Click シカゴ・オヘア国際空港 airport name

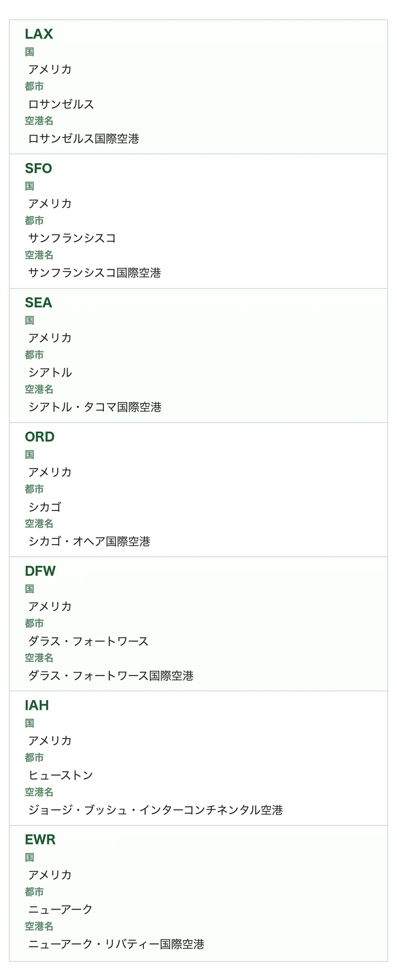(89, 541)
